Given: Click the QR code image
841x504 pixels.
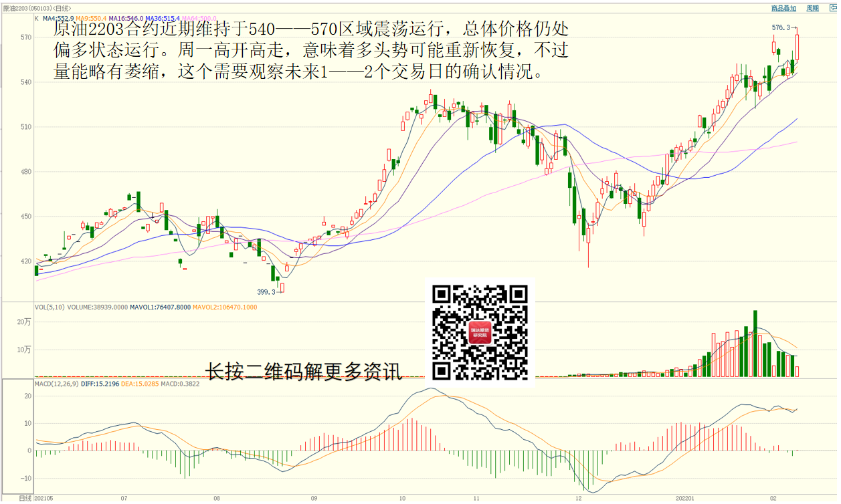Looking at the screenshot, I should click(480, 332).
